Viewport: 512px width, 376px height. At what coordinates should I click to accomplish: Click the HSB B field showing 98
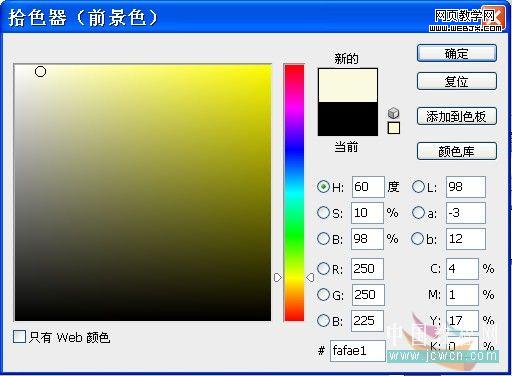(367, 239)
